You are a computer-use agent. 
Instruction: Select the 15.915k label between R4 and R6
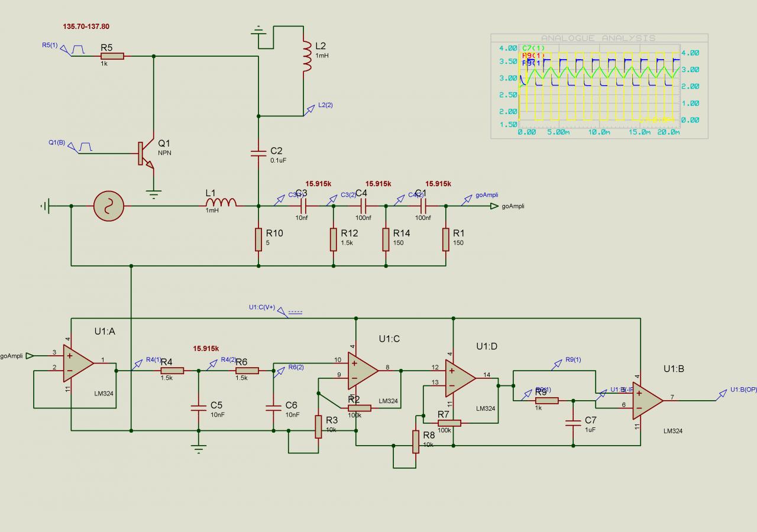pos(206,348)
